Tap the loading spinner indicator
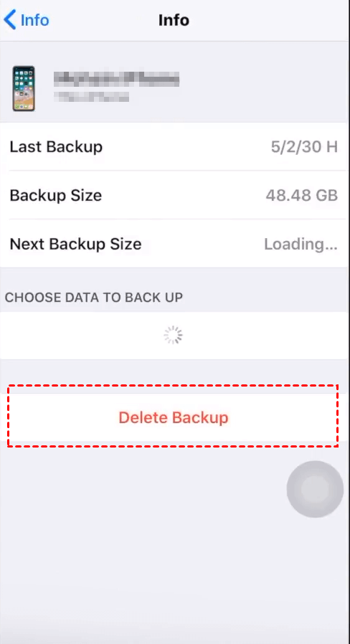 pyautogui.click(x=173, y=335)
